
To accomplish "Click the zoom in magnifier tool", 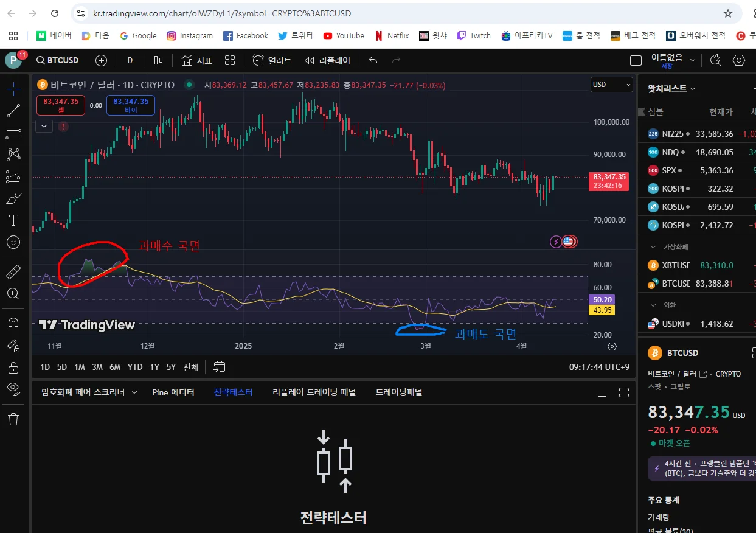I will click(x=13, y=294).
